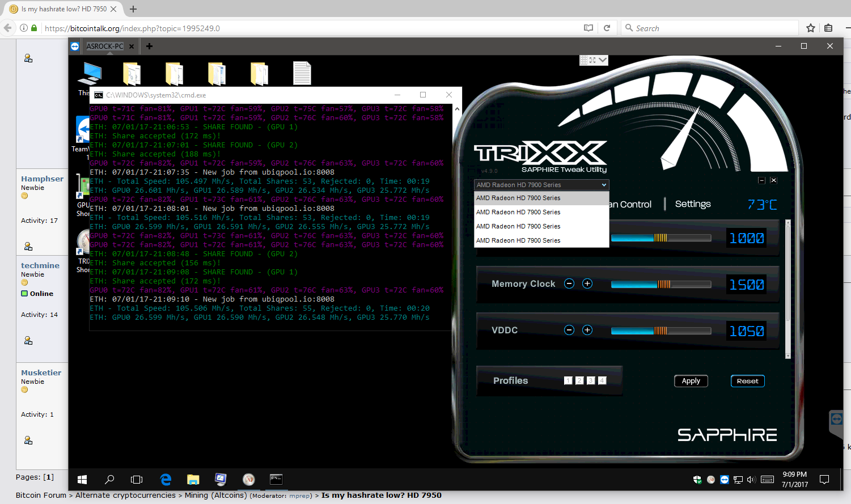Open File Explorer from the taskbar
Viewport: 851px width, 504px height.
click(193, 480)
